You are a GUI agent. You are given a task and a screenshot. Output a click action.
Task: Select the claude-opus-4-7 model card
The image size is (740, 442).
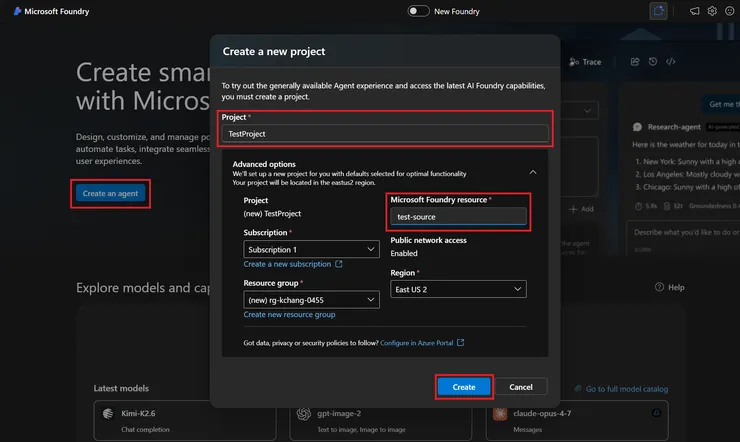click(577, 420)
